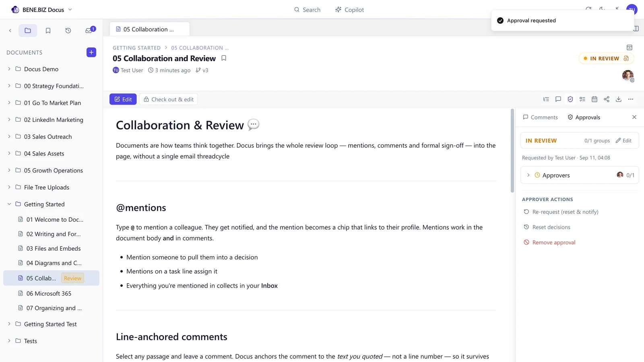Expand the 05 Growth Operations folder
Image resolution: width=644 pixels, height=362 pixels.
pos(9,171)
